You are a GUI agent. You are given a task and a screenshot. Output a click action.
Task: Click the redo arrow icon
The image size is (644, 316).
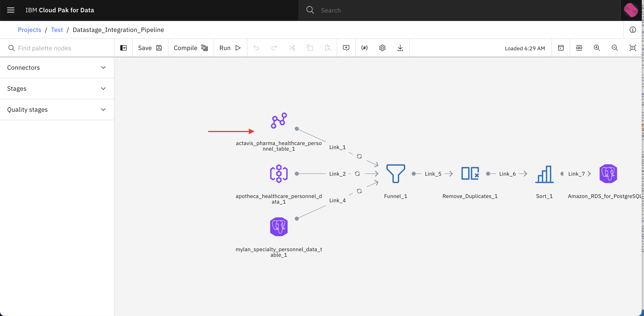(274, 48)
